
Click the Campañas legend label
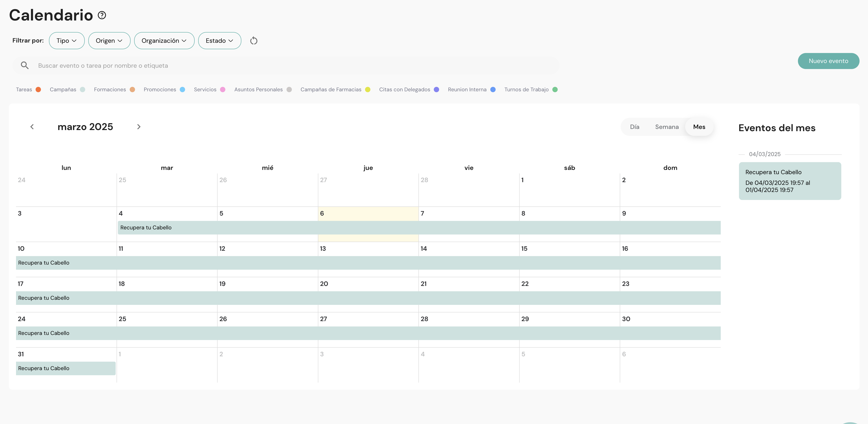coord(63,89)
